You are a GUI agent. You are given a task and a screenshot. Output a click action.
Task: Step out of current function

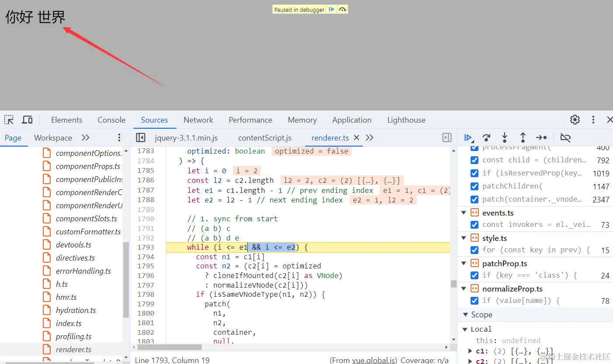coord(523,137)
